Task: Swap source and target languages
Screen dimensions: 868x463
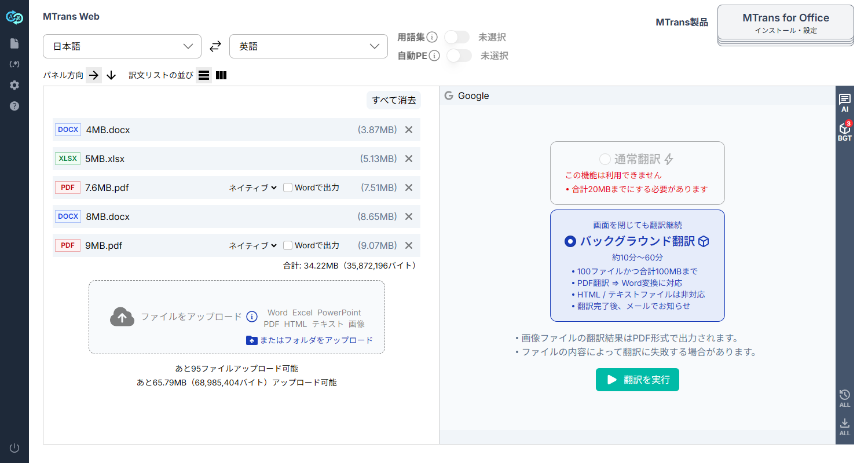Action: click(215, 46)
